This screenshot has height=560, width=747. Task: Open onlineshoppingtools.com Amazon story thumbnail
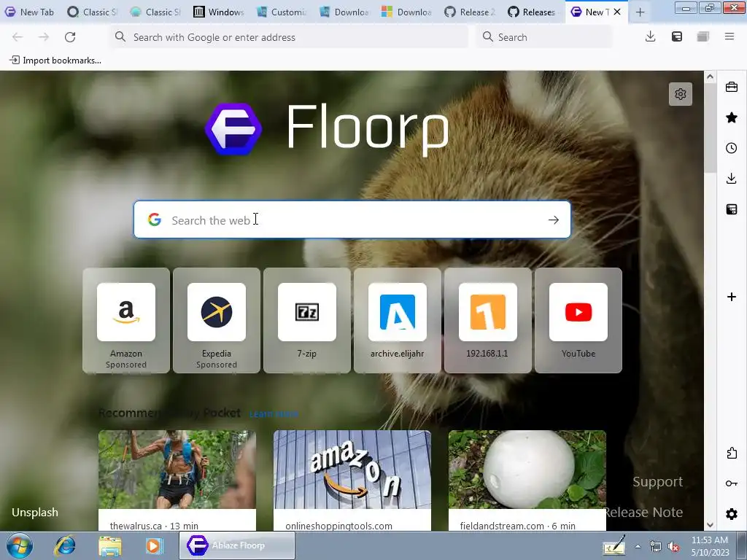pyautogui.click(x=352, y=470)
